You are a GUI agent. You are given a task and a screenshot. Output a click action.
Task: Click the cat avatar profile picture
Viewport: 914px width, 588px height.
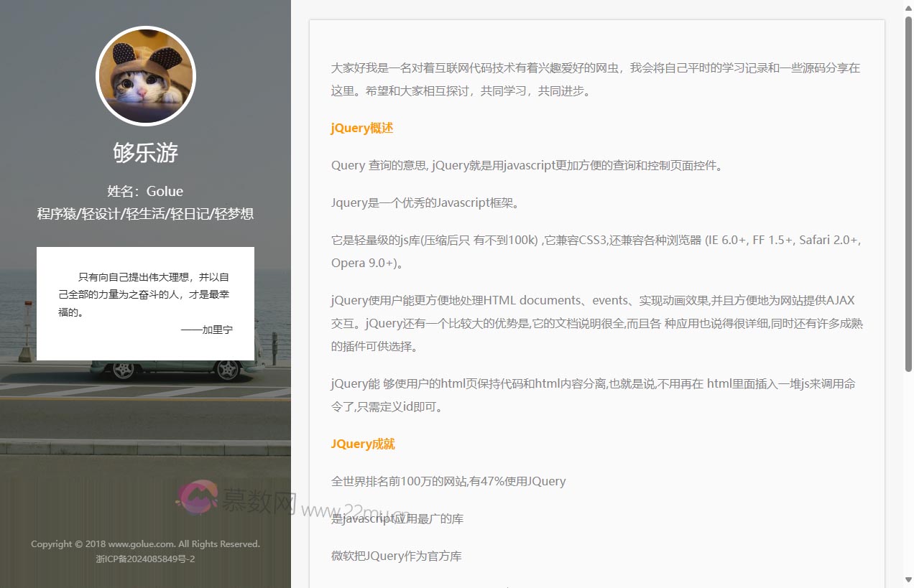click(x=146, y=76)
